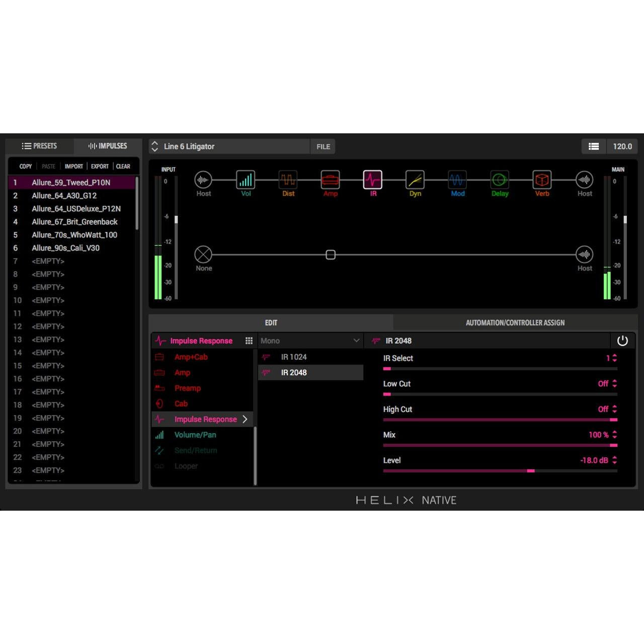Open the Dyn block on the path
The height and width of the screenshot is (644, 644).
click(x=415, y=180)
